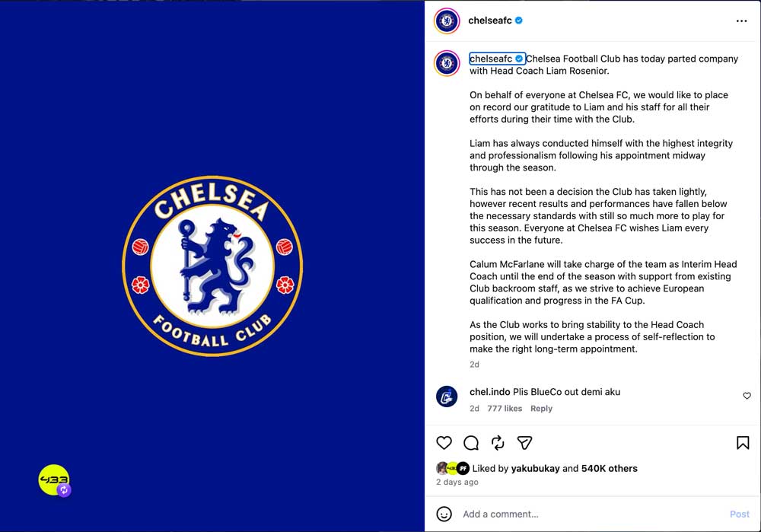Share the post with the paper plane icon
Image resolution: width=761 pixels, height=532 pixels.
tap(524, 442)
